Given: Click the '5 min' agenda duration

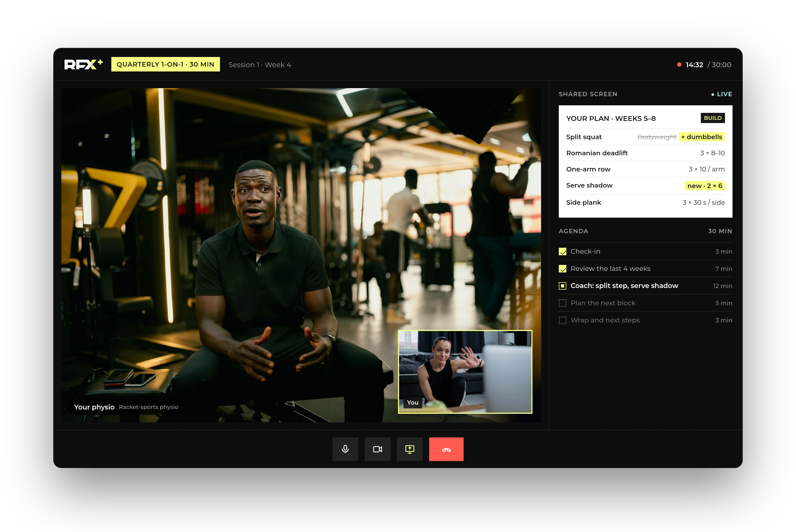Looking at the screenshot, I should pyautogui.click(x=723, y=303).
